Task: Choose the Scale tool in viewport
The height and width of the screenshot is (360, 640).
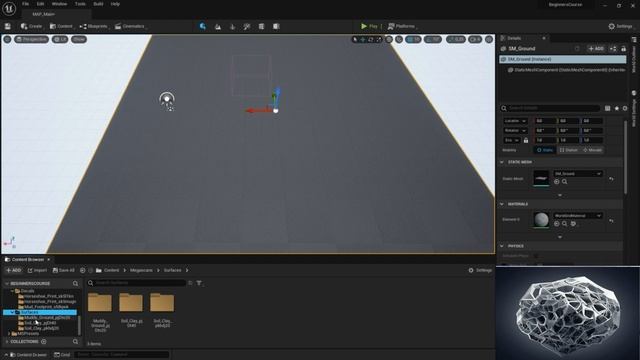Action: (x=378, y=40)
